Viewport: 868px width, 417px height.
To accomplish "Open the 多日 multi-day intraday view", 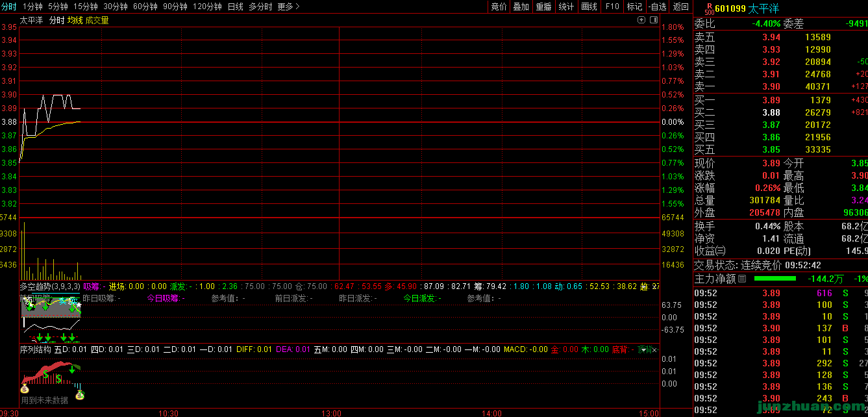I will 260,6.
